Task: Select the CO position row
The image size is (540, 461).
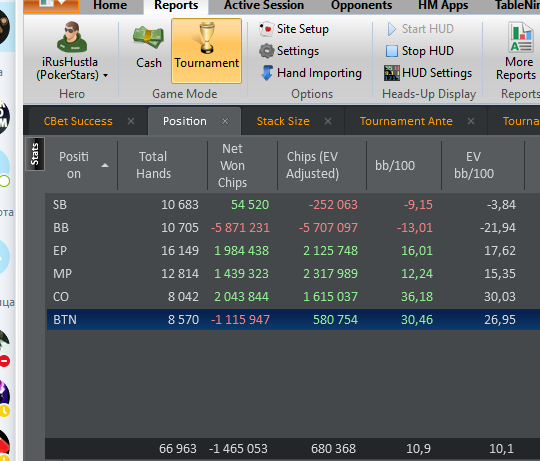Action: point(293,297)
